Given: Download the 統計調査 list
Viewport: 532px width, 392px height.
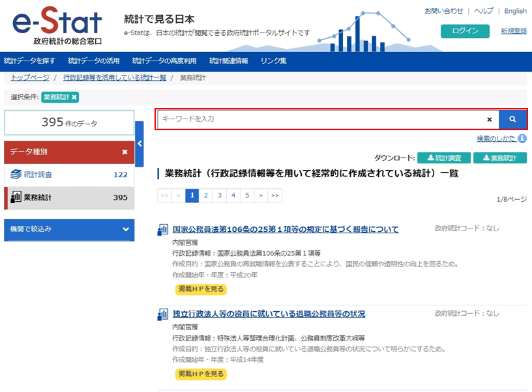Looking at the screenshot, I should [x=444, y=158].
